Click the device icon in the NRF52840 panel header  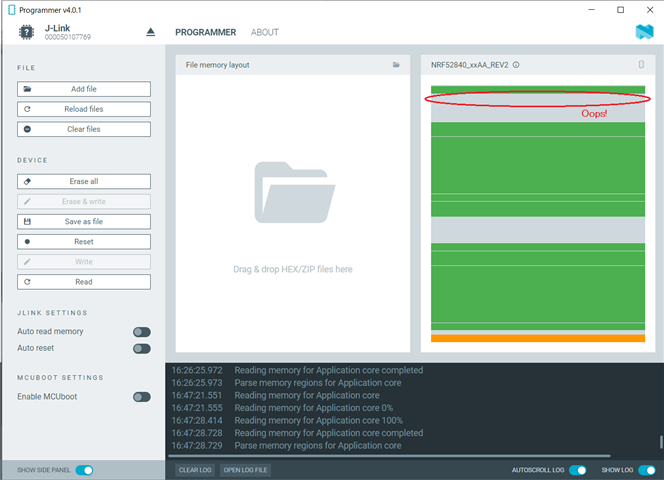[x=641, y=64]
